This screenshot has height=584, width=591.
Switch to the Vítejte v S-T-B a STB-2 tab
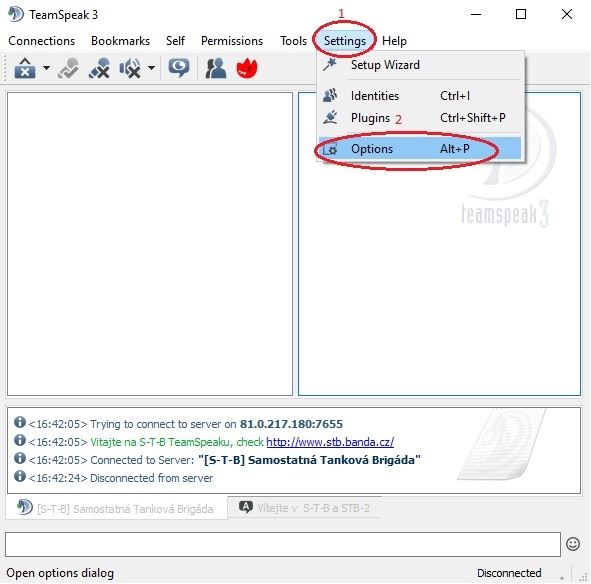pos(305,508)
